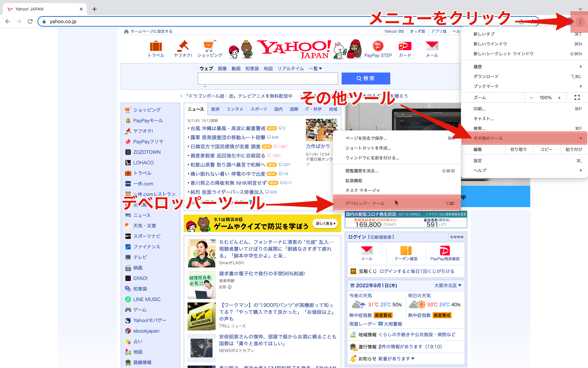Click 詳しく見る on disaster prevention banner
This screenshot has width=588, height=368.
325,223
